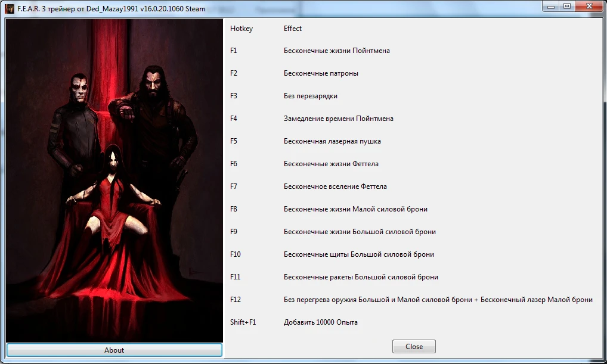
Task: Open the About dialog
Action: (x=113, y=350)
